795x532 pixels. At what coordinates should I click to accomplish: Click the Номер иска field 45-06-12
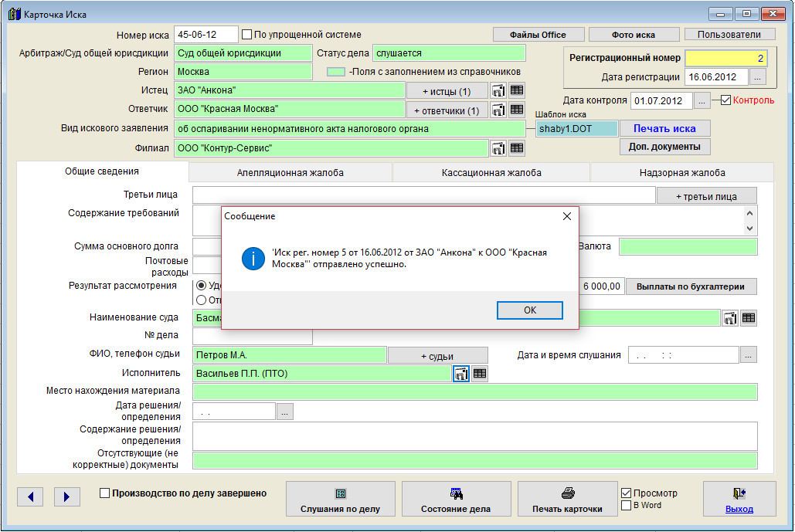(206, 35)
